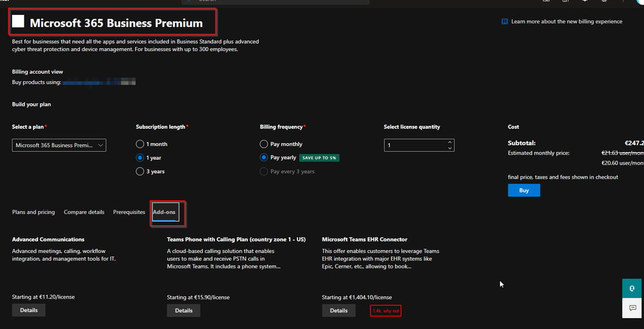Click the Starting at €1,404.10/license text
644x329 pixels.
pos(357,297)
